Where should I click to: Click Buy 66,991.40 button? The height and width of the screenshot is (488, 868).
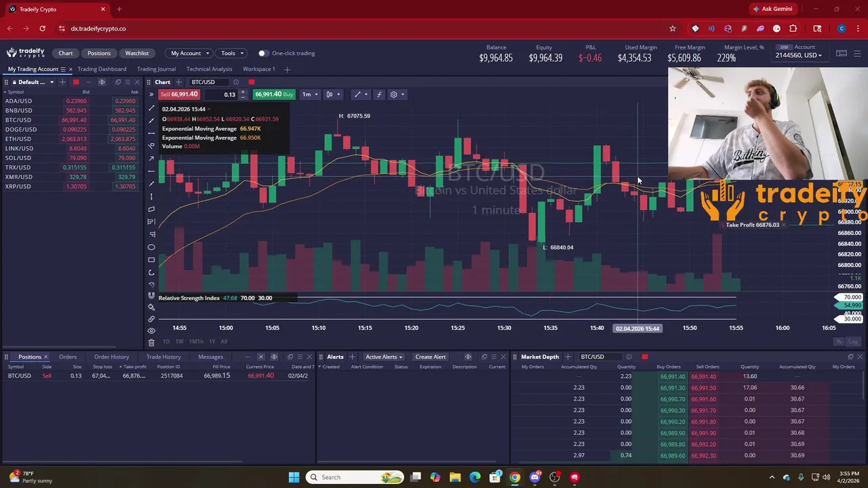tap(274, 94)
